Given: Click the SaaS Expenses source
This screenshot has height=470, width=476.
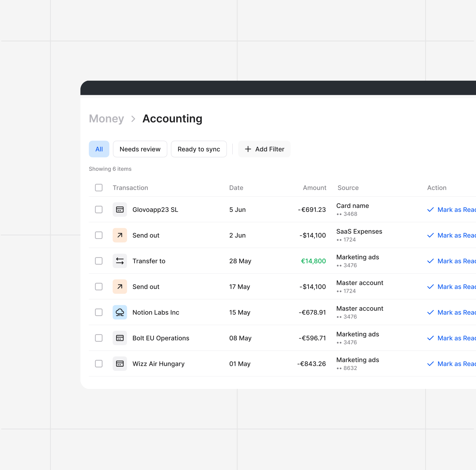Looking at the screenshot, I should click(x=359, y=232).
